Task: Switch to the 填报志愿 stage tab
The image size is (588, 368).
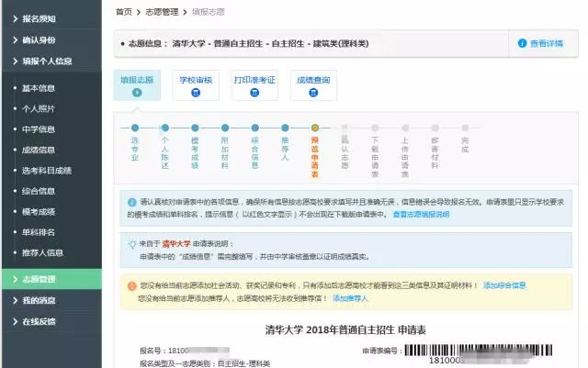Action: pos(137,85)
